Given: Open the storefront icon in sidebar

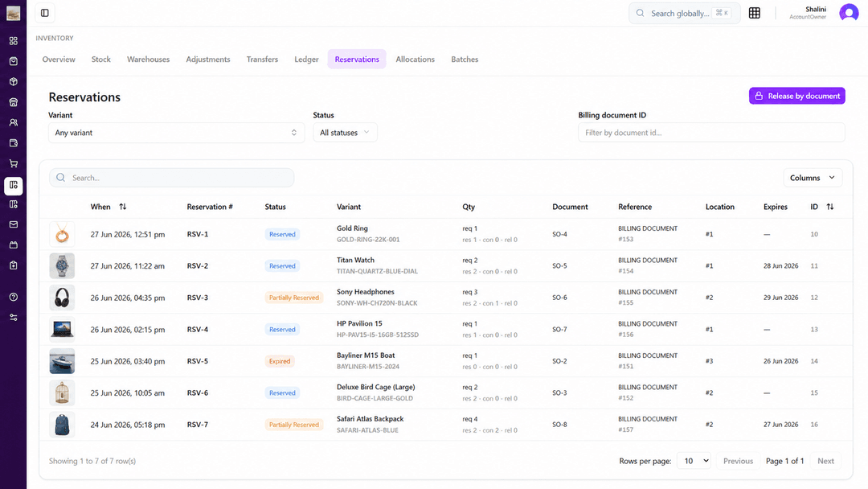Looking at the screenshot, I should coord(14,102).
